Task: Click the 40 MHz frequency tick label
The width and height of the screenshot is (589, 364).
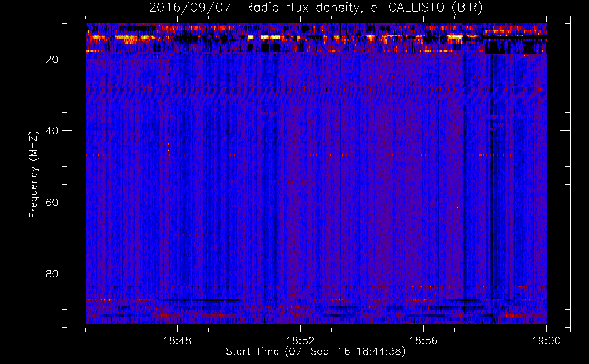Action: pyautogui.click(x=52, y=131)
